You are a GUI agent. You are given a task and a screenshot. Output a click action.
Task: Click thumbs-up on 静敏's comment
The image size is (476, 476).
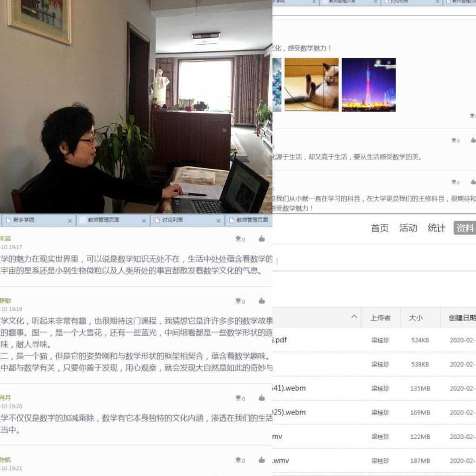[x=262, y=301]
